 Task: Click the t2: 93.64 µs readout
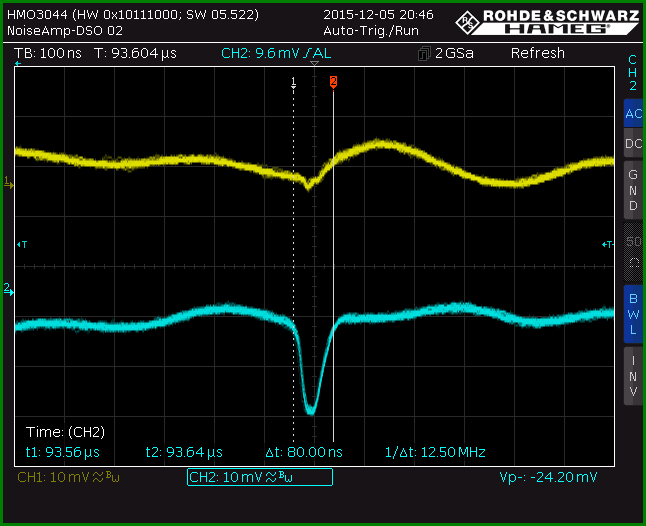click(x=184, y=452)
